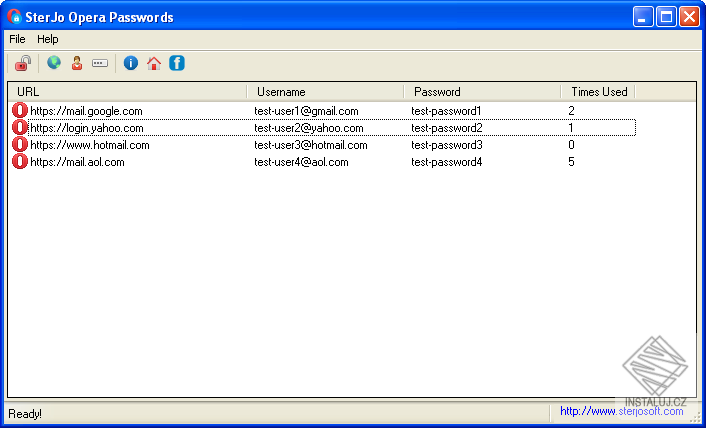706x429 pixels.
Task: Click the test-password1 cell
Action: click(446, 111)
